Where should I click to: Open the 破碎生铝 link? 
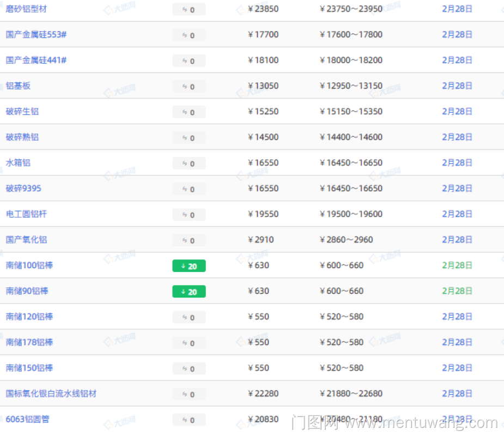22,111
